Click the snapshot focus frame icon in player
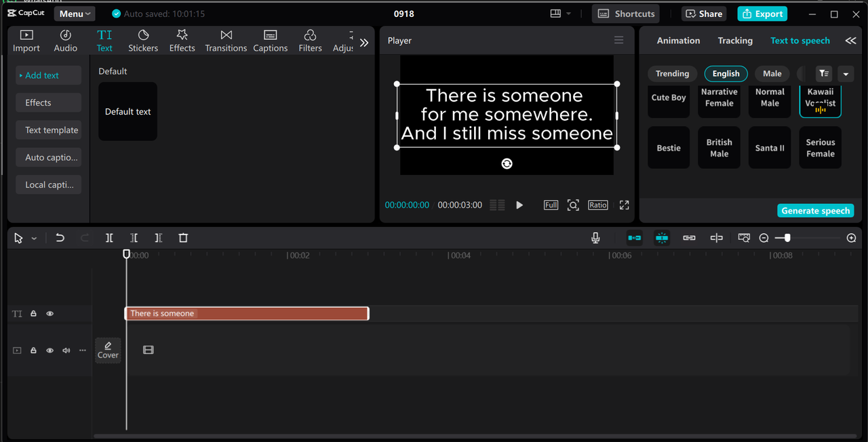This screenshot has width=868, height=442. point(573,205)
